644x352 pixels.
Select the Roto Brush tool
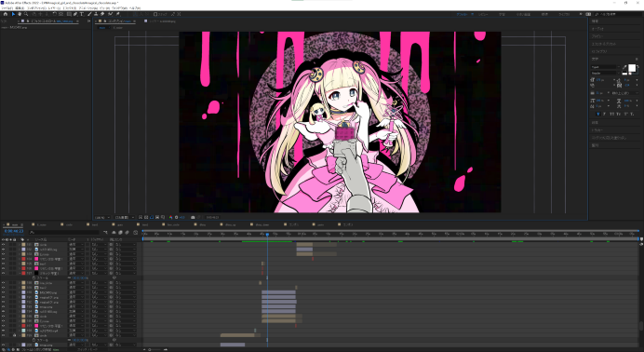coord(110,14)
